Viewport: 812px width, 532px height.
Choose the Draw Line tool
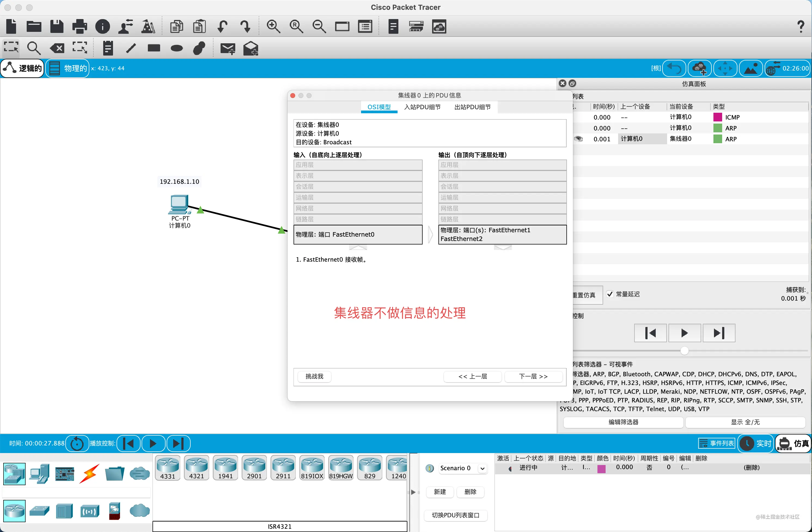click(131, 48)
